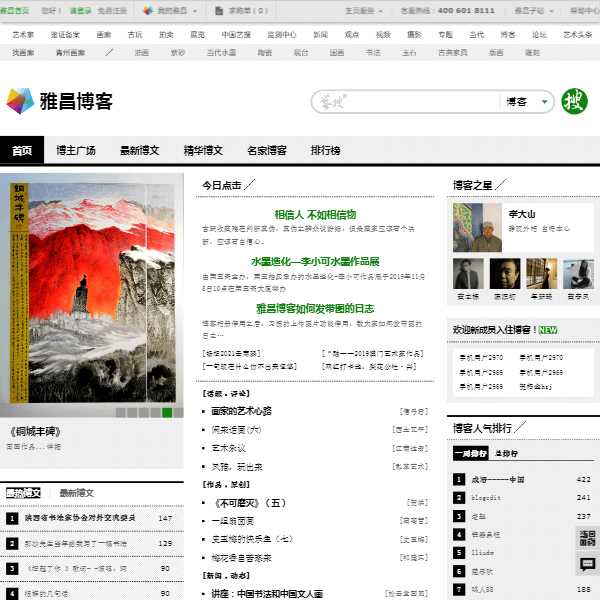Select the first gray slide indicator

tap(121, 412)
